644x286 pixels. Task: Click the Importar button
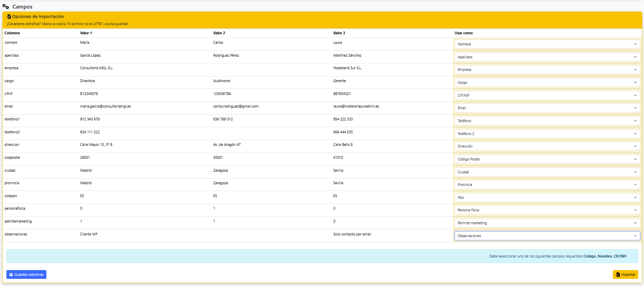(625, 274)
